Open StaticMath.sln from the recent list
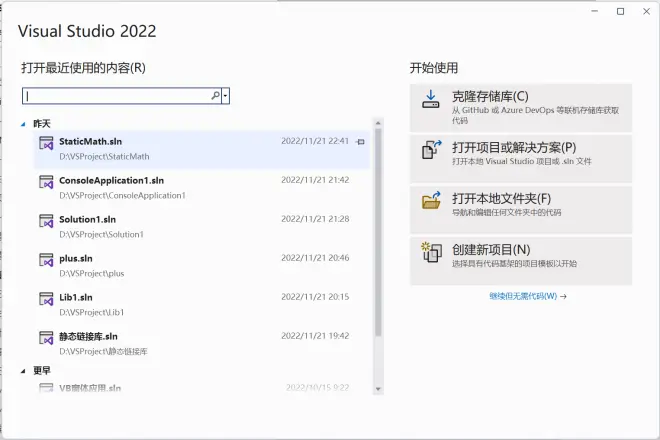 202,149
